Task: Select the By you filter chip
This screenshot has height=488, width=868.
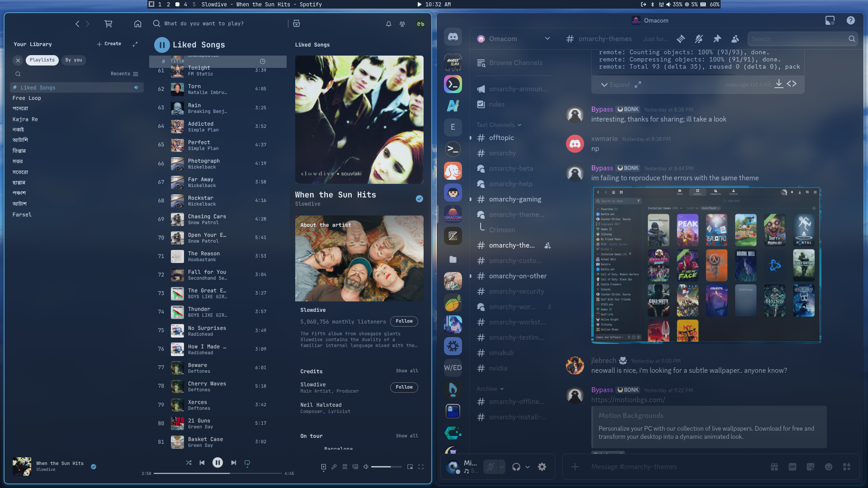Action: click(74, 60)
